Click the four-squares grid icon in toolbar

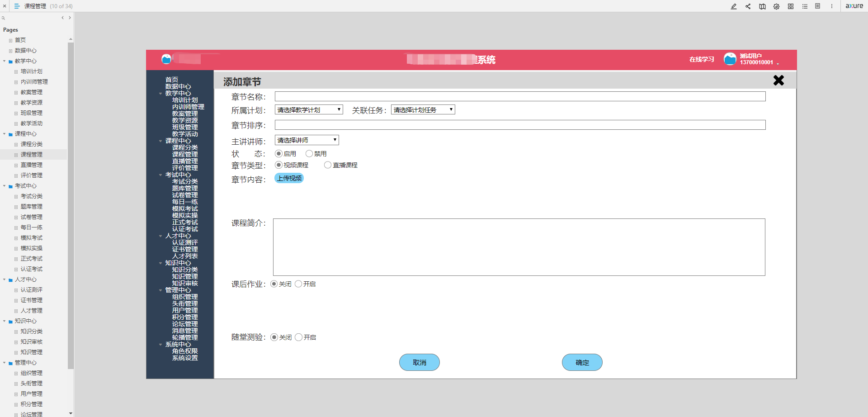(x=791, y=6)
